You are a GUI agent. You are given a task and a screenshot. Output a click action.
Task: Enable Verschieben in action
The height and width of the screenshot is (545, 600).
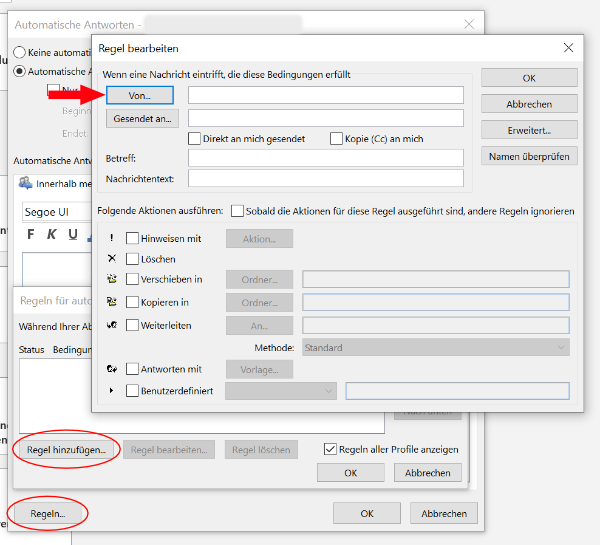[x=132, y=279]
